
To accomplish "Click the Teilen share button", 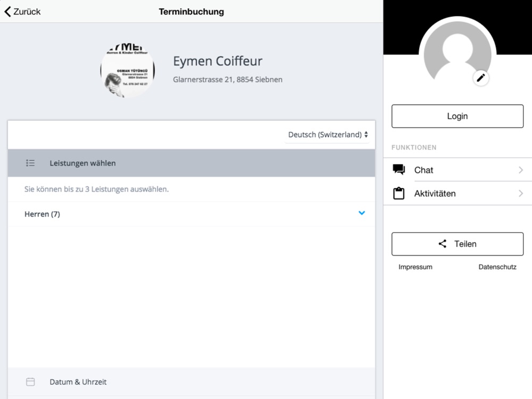I will [458, 244].
